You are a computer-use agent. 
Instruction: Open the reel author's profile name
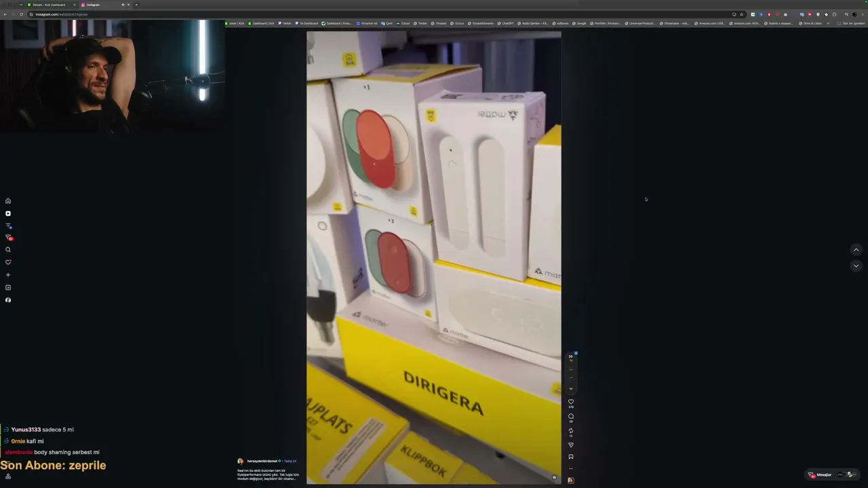(262, 461)
